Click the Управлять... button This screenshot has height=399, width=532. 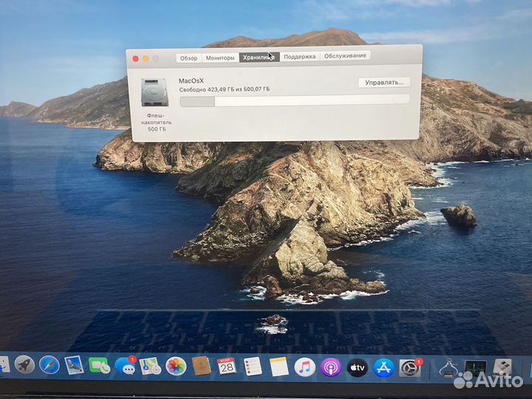[x=384, y=83]
